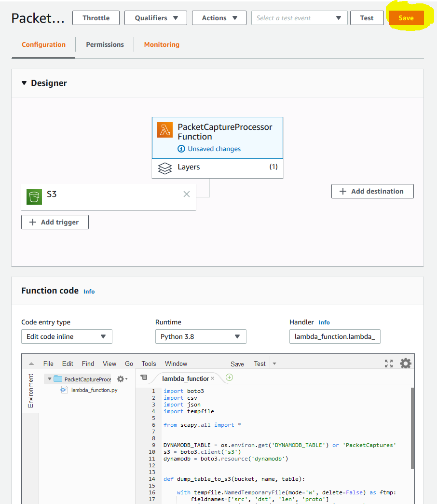
Task: Click the PacketCaptureProcessor Function title
Action: (x=225, y=132)
